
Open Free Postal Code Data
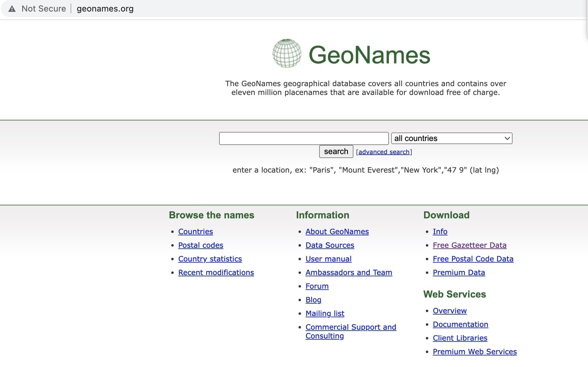click(x=473, y=259)
